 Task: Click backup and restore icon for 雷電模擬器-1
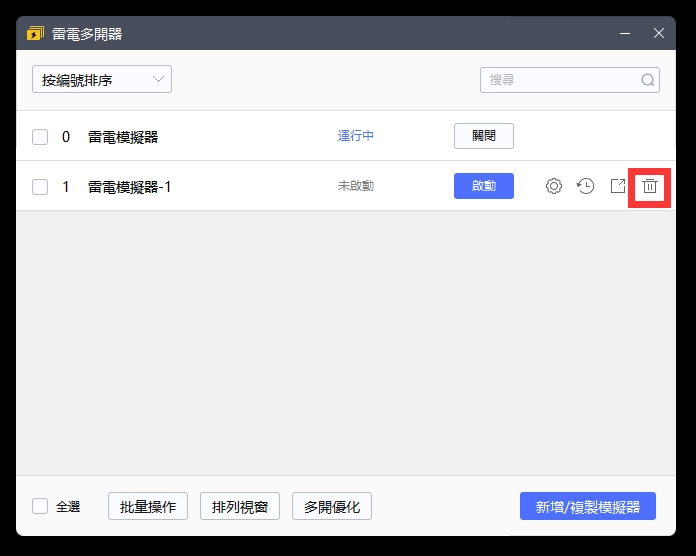coord(585,186)
